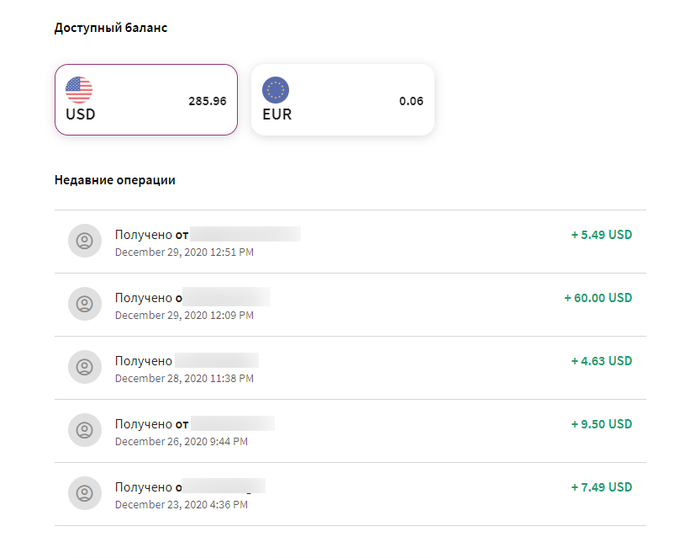Viewport: 700px width, 558px height.
Task: Click the European Union flag icon
Action: tap(275, 90)
